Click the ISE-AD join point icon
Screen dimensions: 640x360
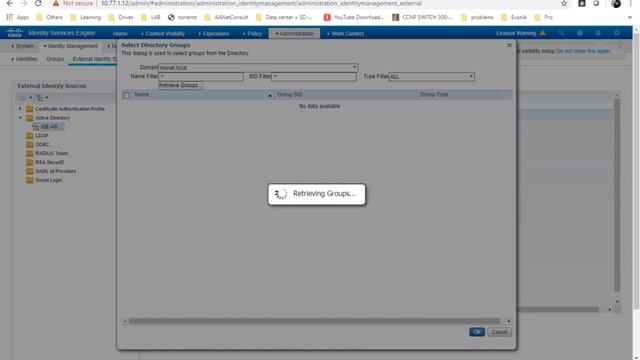[36, 127]
